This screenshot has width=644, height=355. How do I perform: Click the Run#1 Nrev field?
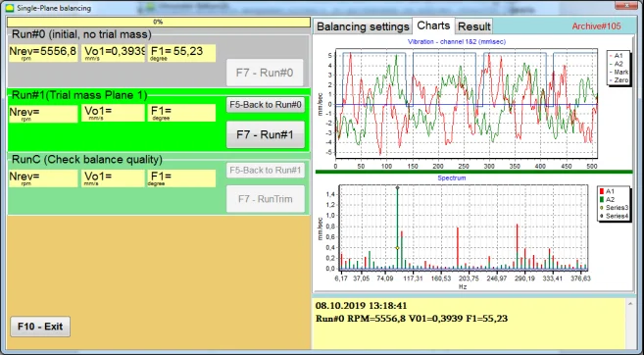coord(43,114)
